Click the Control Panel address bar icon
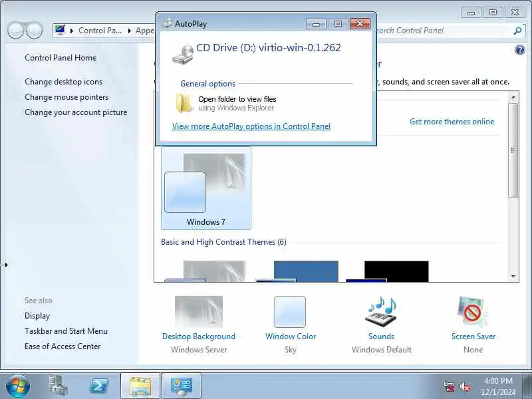 [60, 30]
